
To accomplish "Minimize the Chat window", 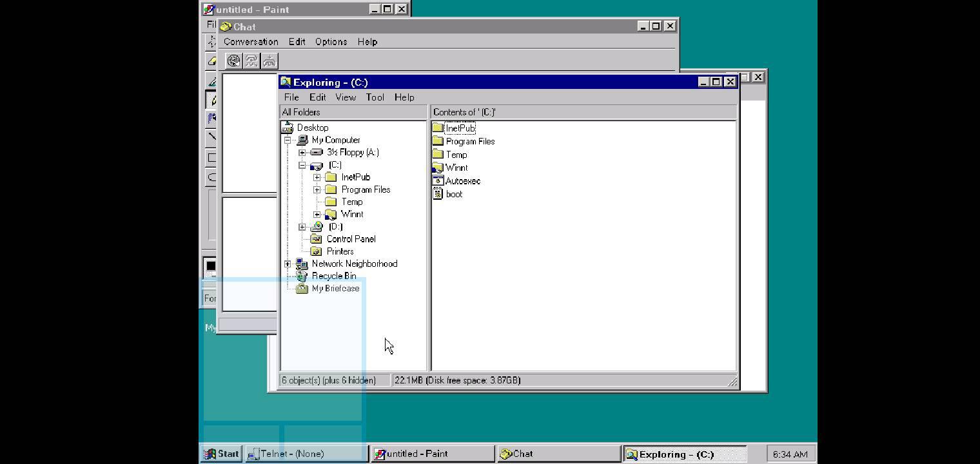I will [x=643, y=26].
